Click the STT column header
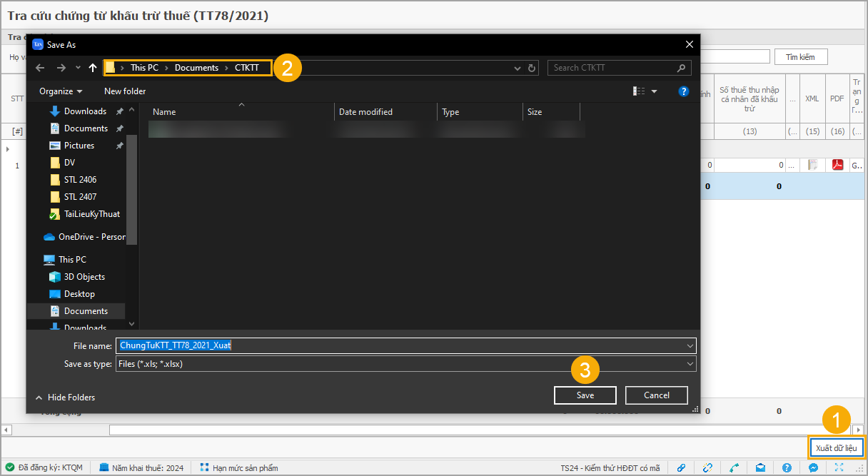 pos(17,98)
